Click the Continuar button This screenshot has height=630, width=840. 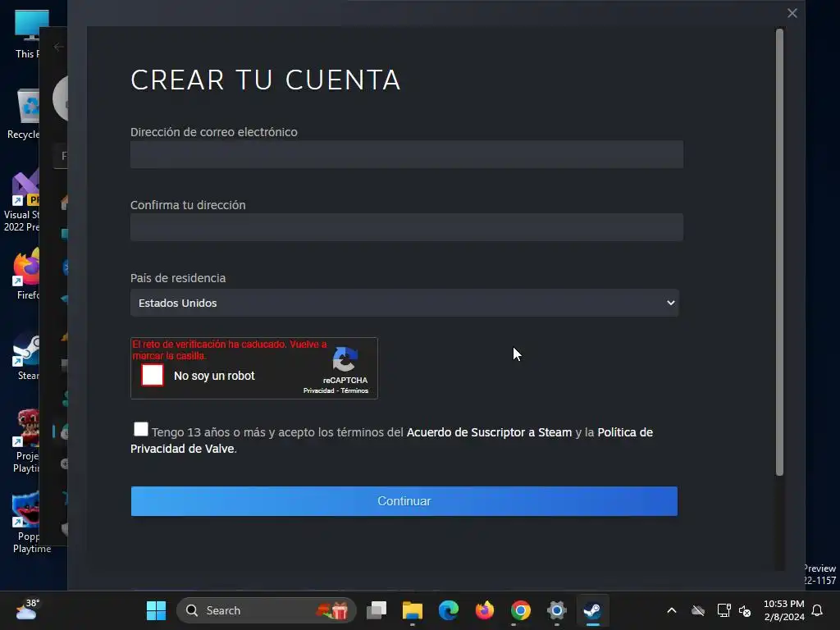[404, 501]
